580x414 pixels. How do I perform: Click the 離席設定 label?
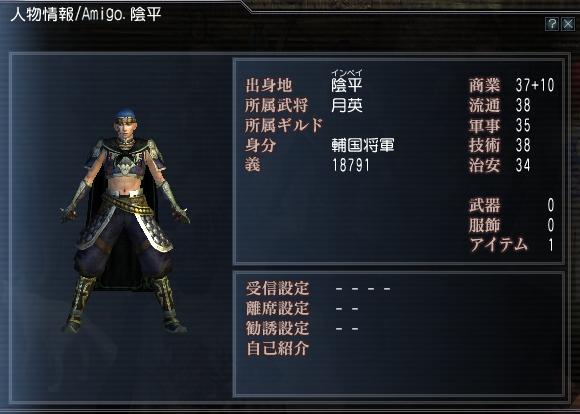(x=277, y=308)
